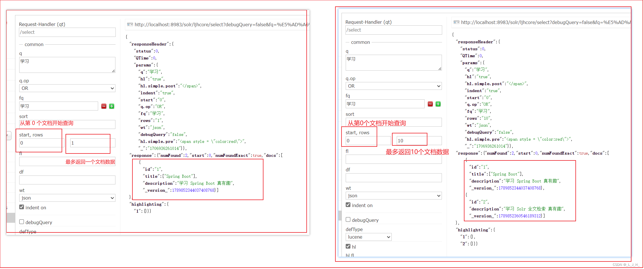
Task: Click df input field in right panel
Action: coord(394,178)
